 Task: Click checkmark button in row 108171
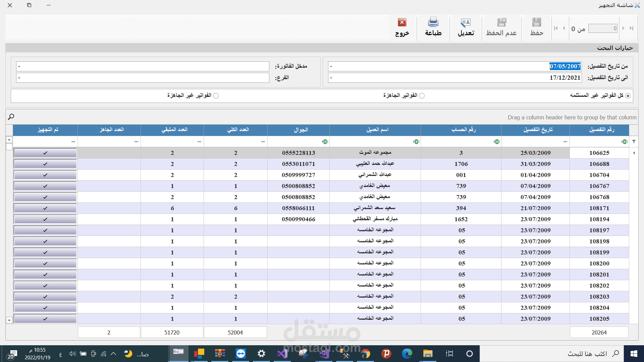point(45,208)
